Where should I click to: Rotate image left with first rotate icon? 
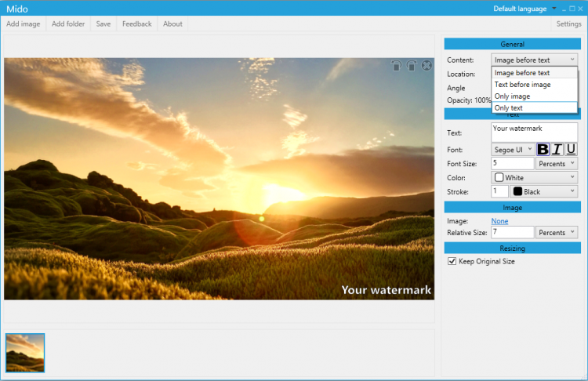click(397, 66)
